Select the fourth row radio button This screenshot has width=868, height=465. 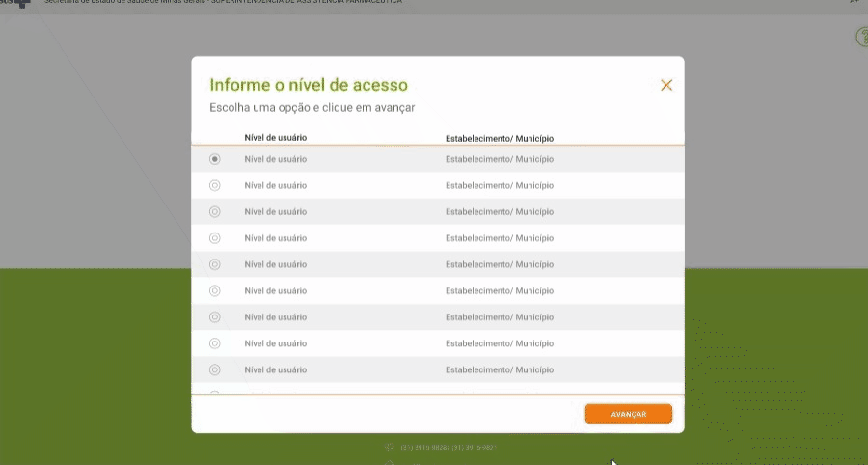215,238
